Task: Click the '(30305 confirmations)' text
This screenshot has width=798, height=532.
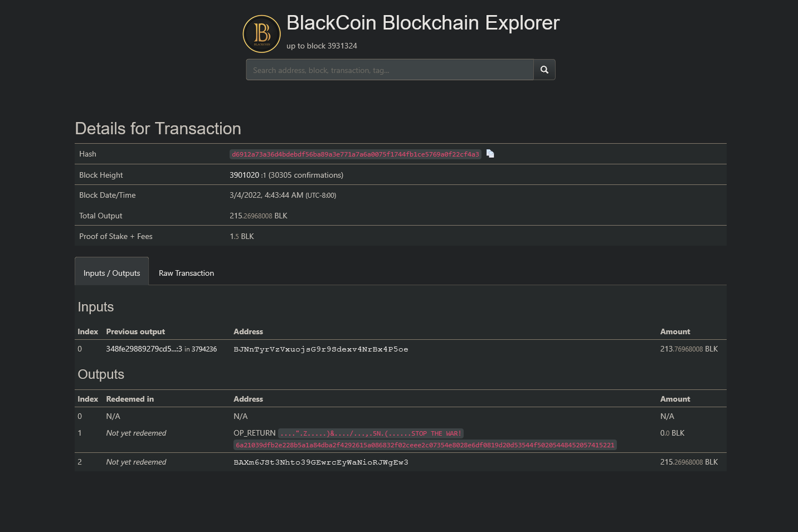Action: tap(306, 175)
